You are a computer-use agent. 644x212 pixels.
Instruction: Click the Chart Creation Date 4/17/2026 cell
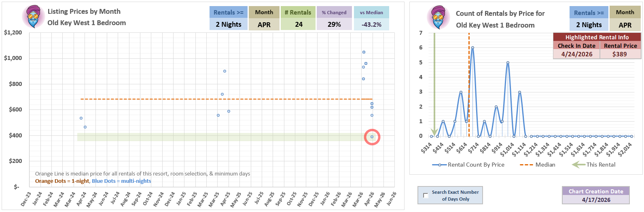(x=596, y=199)
